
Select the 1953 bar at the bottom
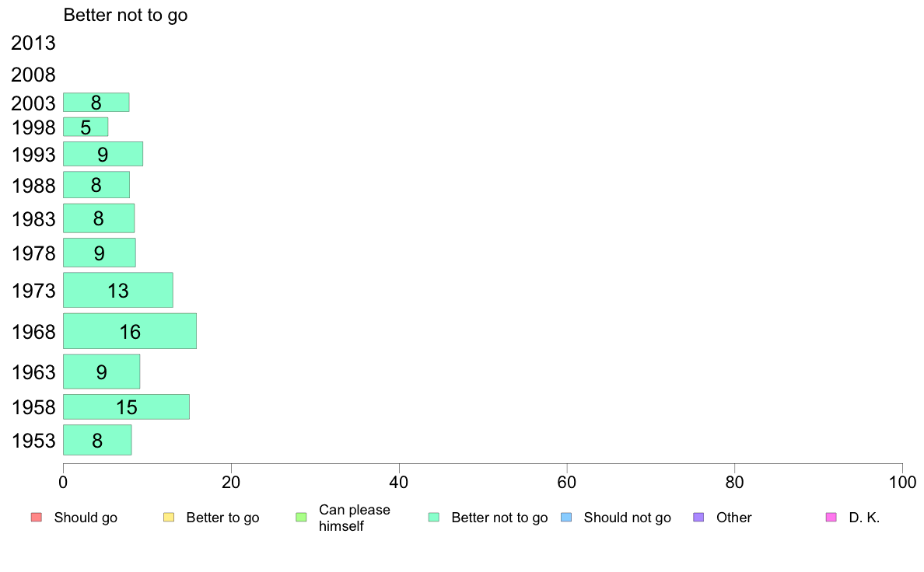97,440
